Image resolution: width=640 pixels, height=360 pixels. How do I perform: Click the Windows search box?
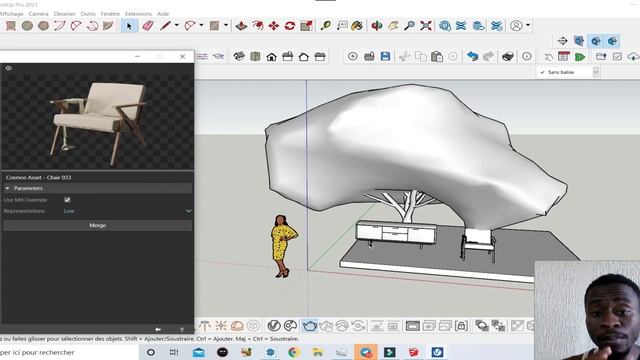point(69,352)
